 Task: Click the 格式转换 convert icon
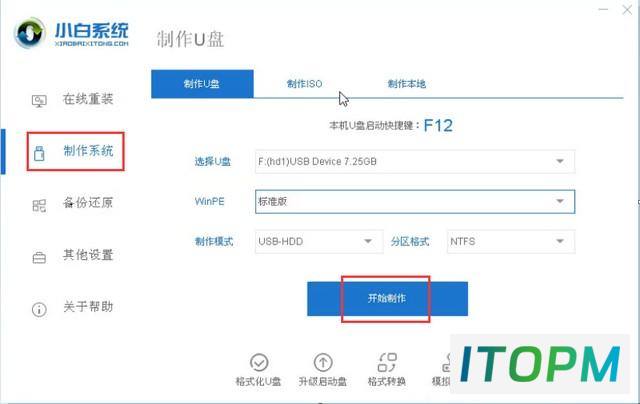(x=387, y=362)
